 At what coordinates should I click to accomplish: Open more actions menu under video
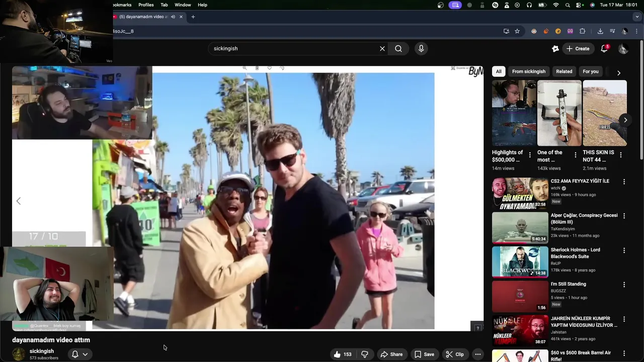pos(478,354)
